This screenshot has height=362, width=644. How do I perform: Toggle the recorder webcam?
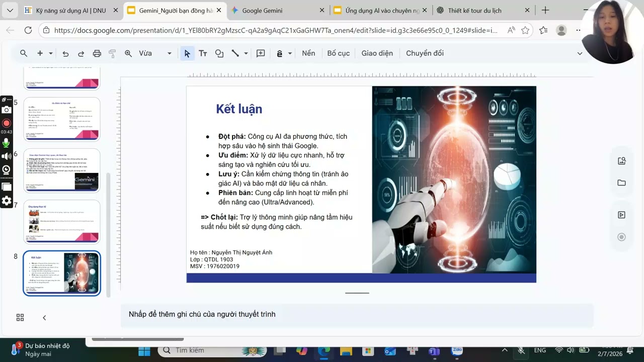click(x=7, y=170)
